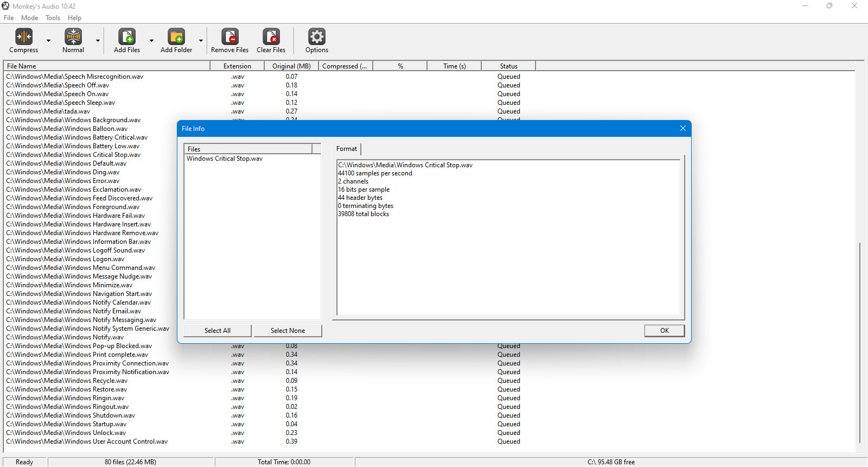The width and height of the screenshot is (868, 467).
Task: Click the Remove Files icon
Action: [230, 36]
